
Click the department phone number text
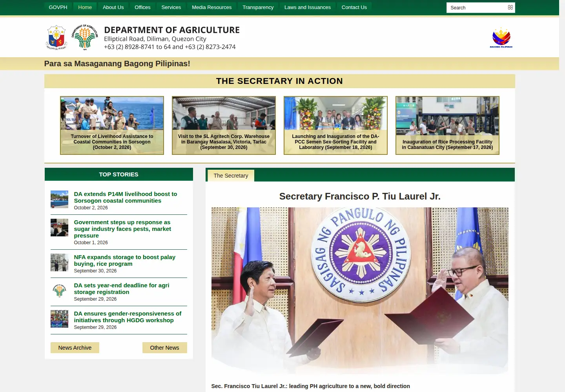click(x=169, y=47)
